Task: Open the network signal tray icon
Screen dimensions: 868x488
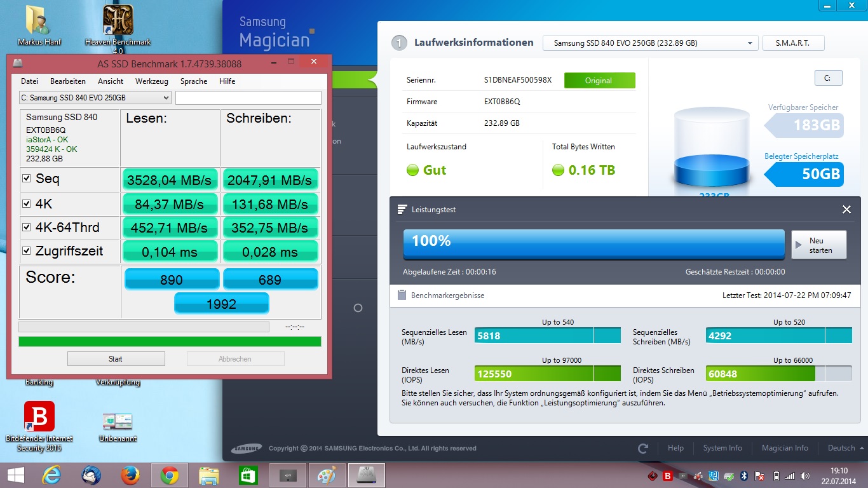Action: tap(790, 475)
